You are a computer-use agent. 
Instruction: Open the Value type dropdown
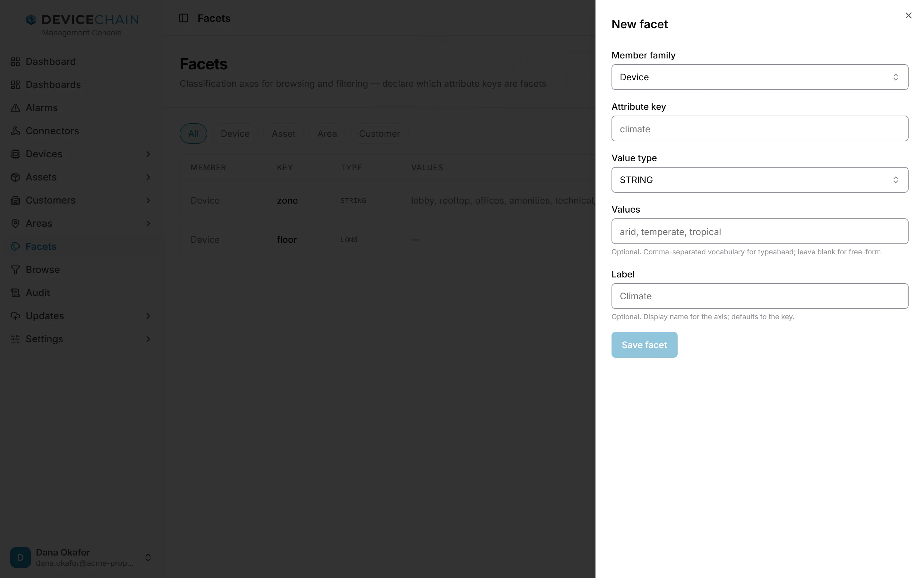[760, 180]
